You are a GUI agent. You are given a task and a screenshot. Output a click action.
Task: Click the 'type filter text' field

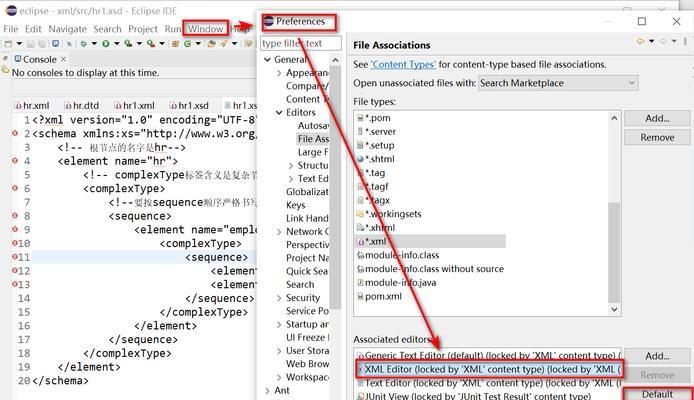(301, 43)
